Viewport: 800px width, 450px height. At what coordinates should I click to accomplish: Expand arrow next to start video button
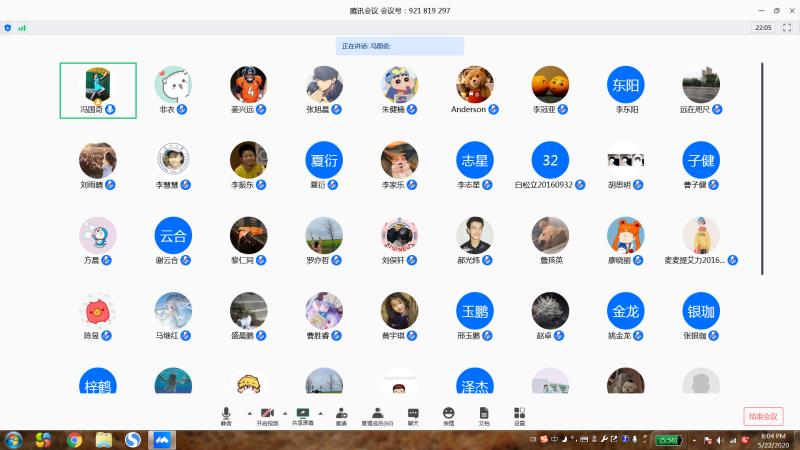click(x=284, y=412)
